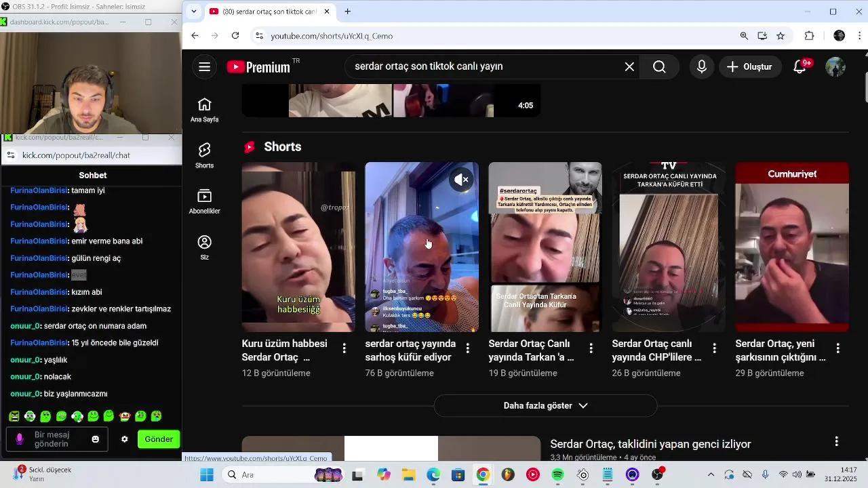This screenshot has width=868, height=488.
Task: Open Shorts from the YouTube sidebar
Action: (x=204, y=156)
